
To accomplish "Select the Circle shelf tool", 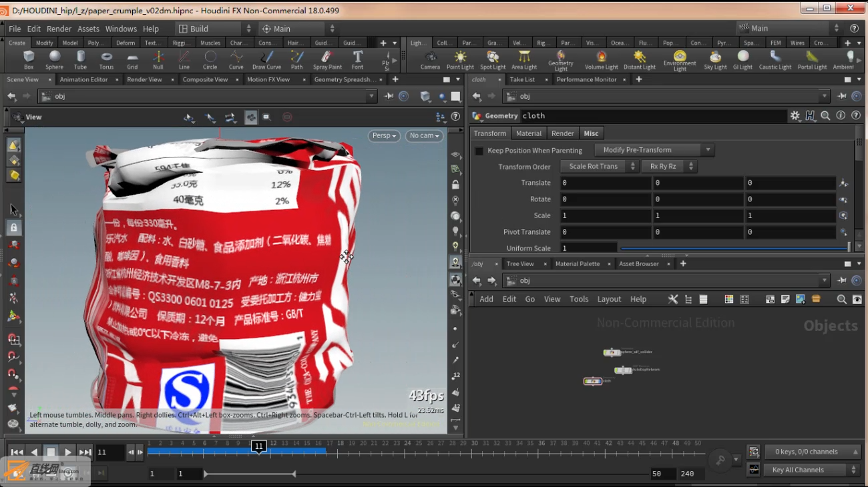I will click(210, 60).
